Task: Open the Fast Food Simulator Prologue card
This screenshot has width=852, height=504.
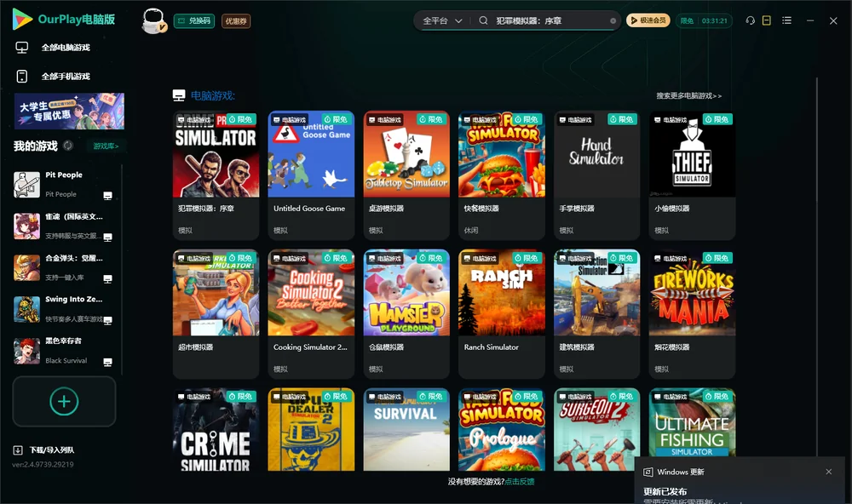Action: pos(502,429)
